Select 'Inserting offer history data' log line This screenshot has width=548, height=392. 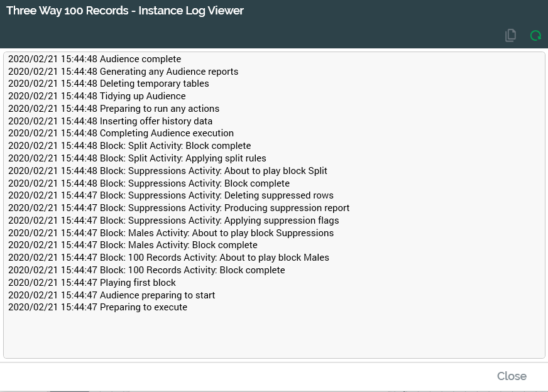pos(110,121)
